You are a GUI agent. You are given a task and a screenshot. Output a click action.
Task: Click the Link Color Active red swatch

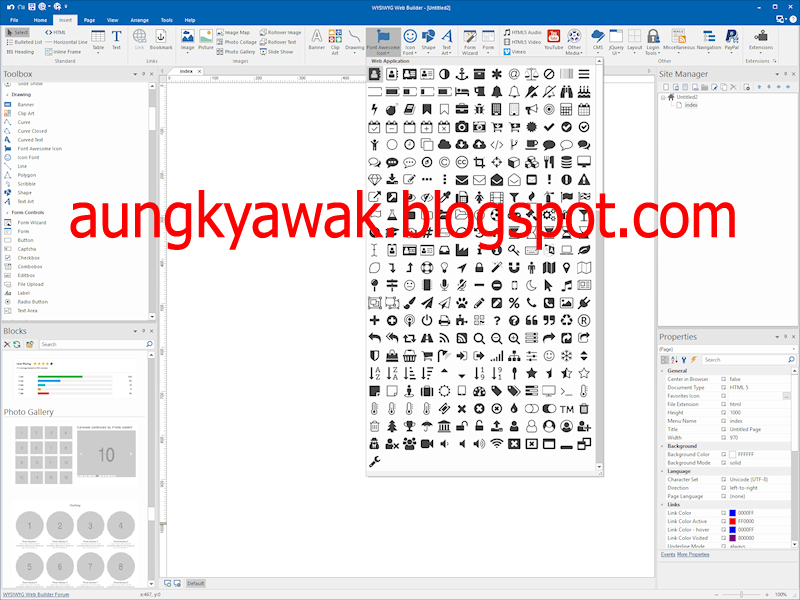(x=732, y=521)
